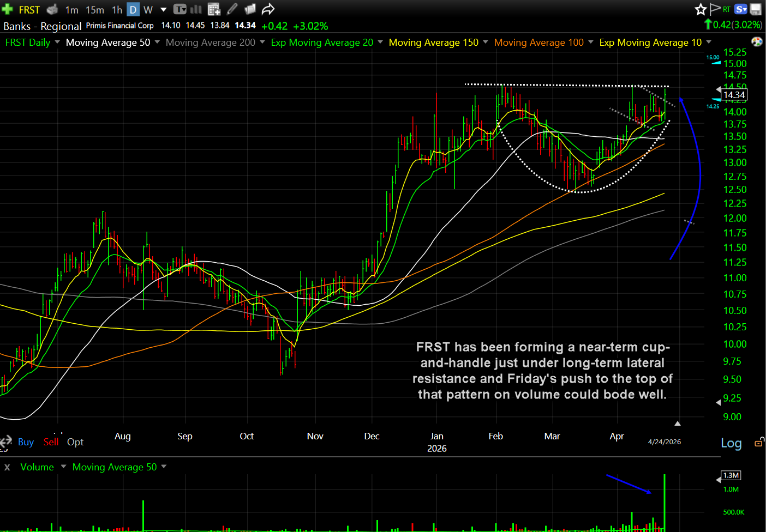The width and height of the screenshot is (766, 532).
Task: Click the 14.34 current price marker on axis
Action: [734, 95]
